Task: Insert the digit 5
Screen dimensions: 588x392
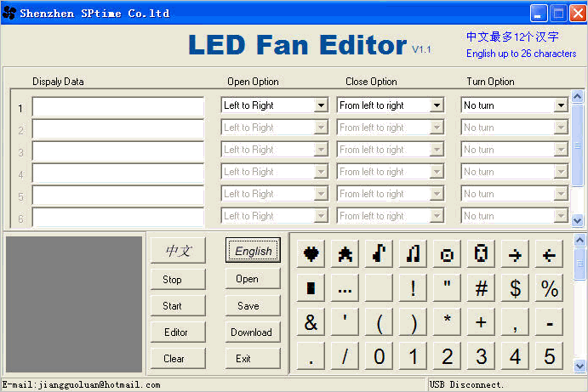Action: pos(550,355)
